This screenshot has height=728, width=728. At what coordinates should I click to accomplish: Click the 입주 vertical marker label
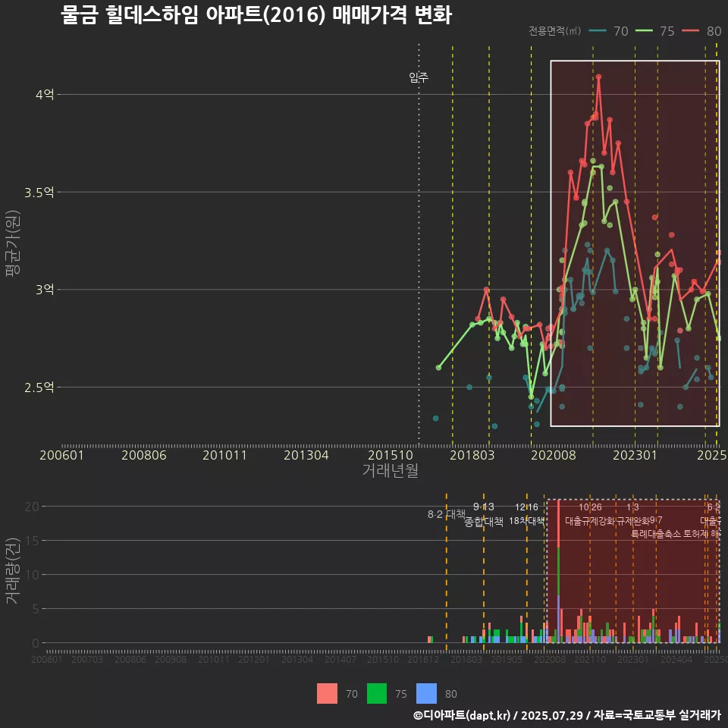419,77
